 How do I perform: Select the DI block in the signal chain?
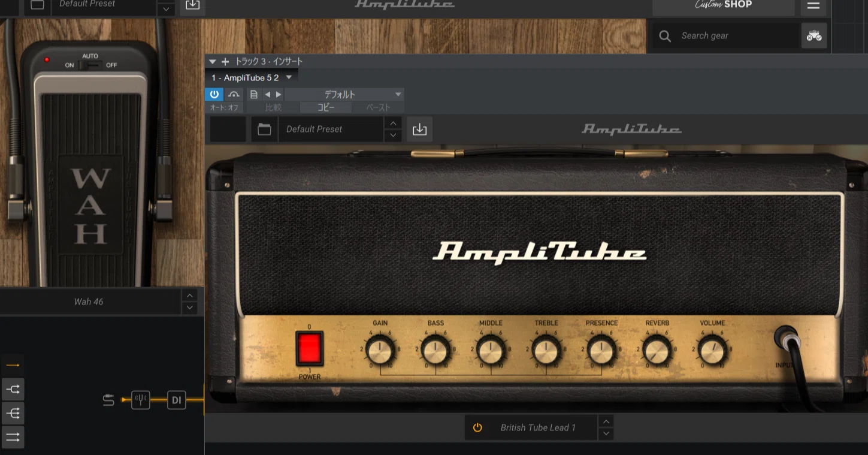[x=176, y=400]
